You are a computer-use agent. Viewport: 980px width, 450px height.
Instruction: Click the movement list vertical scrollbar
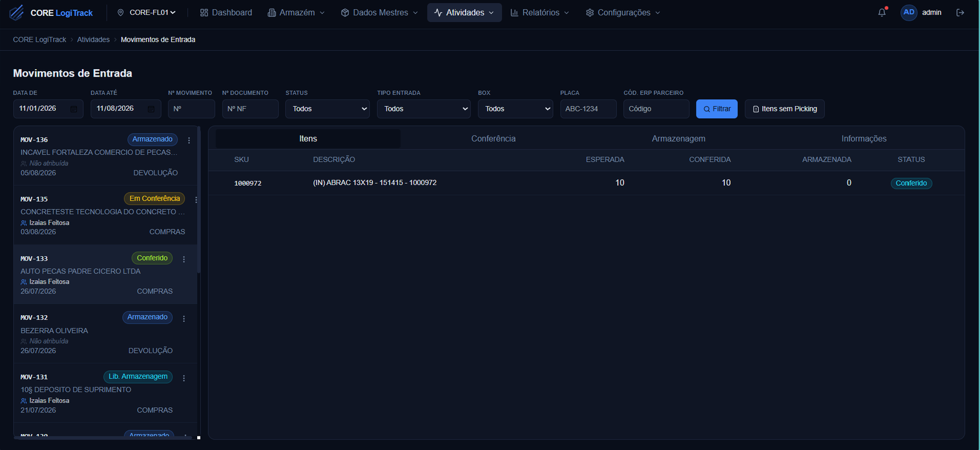[198, 199]
